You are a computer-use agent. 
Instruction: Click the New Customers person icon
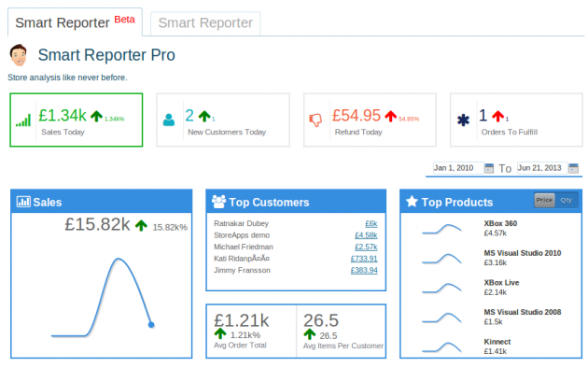[x=169, y=120]
